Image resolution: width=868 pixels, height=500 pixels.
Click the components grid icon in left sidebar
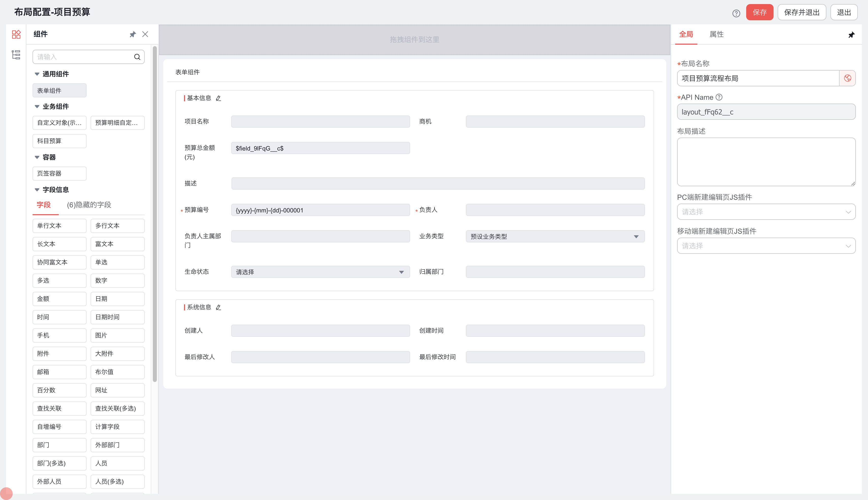[x=16, y=34]
